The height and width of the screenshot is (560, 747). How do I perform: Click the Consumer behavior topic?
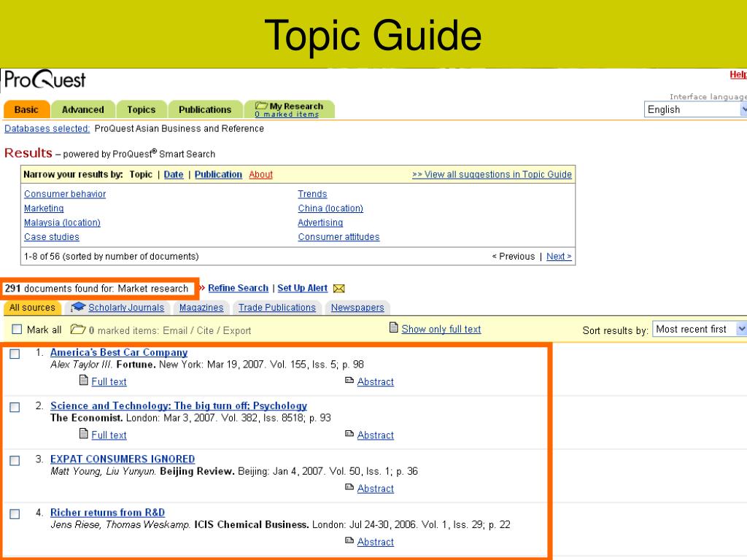coord(65,194)
